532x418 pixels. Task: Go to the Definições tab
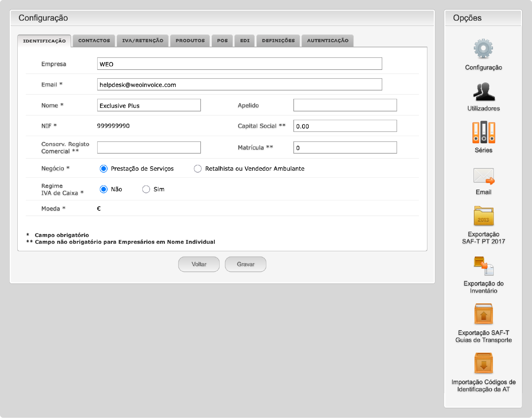point(278,41)
